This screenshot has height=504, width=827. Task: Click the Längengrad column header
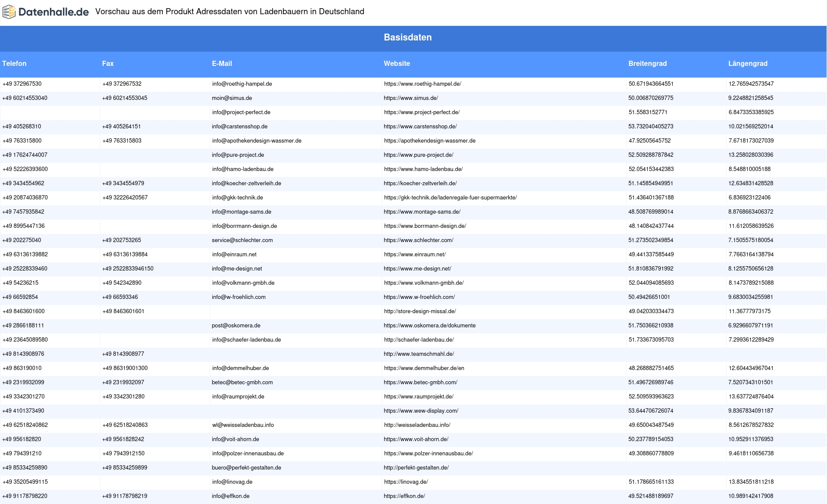748,63
